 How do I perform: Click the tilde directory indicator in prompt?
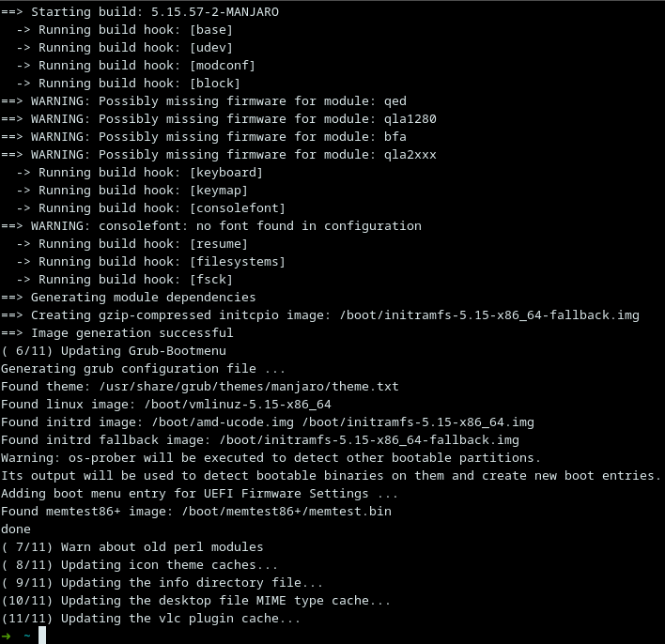(26, 636)
